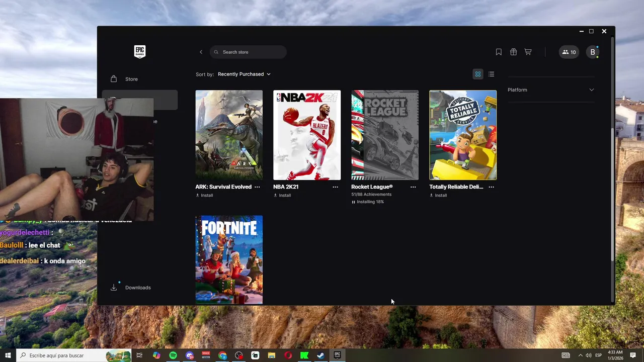
Task: Click the NBA 2K21 title text
Action: (x=286, y=187)
